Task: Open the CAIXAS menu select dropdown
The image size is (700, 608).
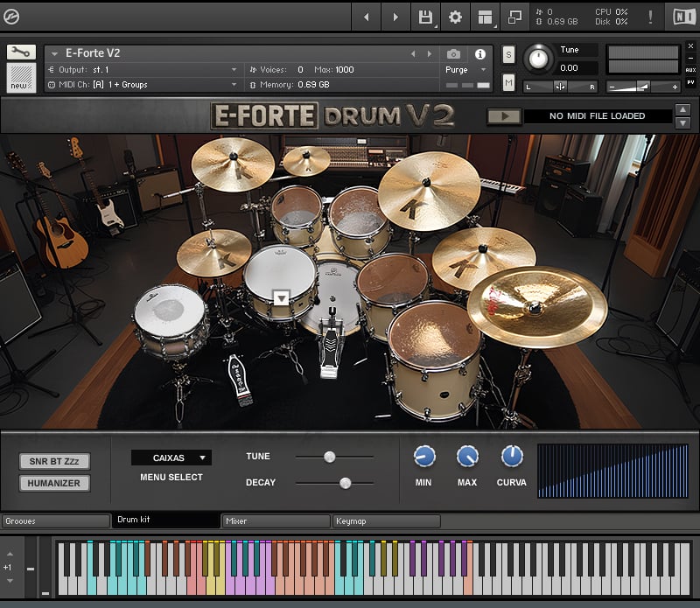Action: (x=171, y=458)
